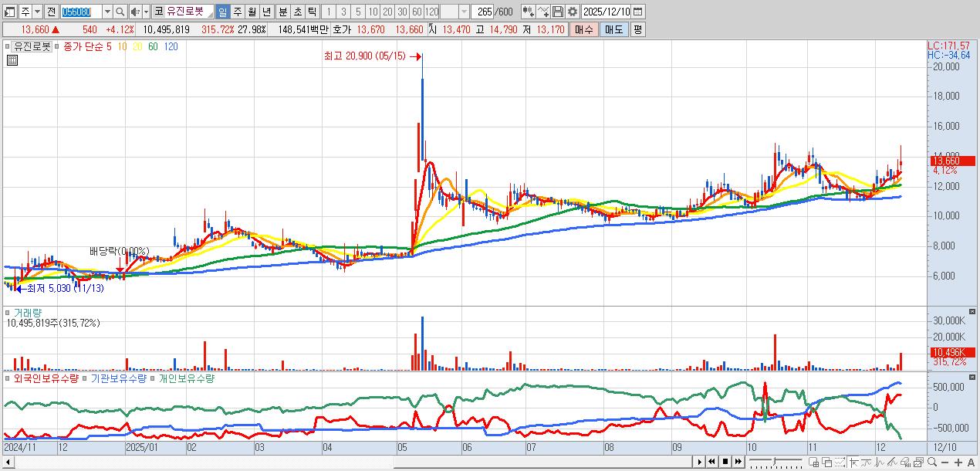Image resolution: width=980 pixels, height=471 pixels.
Task: Click the 거래량 volume indicator label
Action: pos(28,312)
